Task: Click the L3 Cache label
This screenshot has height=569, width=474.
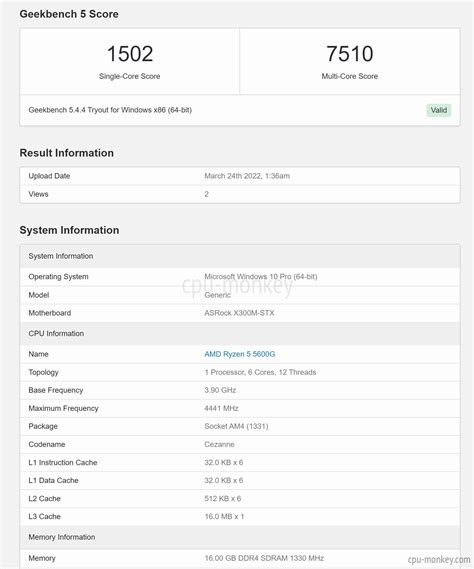Action: tap(44, 516)
